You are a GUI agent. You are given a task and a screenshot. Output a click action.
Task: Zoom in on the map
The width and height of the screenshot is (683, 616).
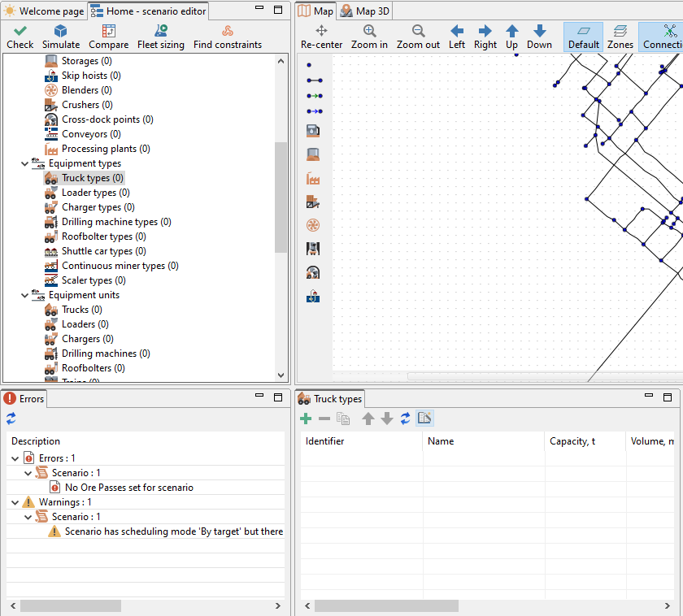click(x=369, y=37)
